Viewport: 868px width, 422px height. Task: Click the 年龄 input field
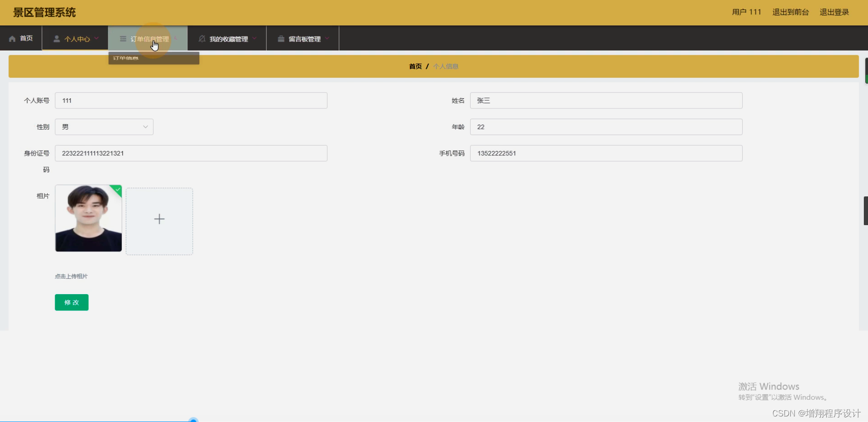tap(606, 127)
